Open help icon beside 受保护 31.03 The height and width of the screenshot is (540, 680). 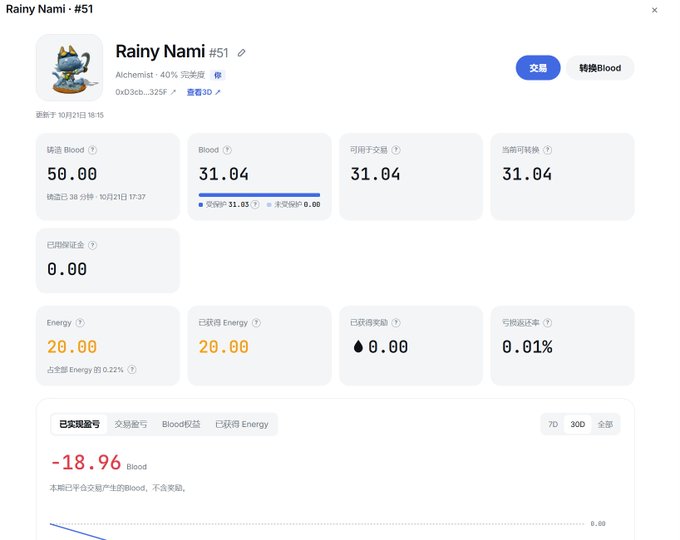coord(255,204)
